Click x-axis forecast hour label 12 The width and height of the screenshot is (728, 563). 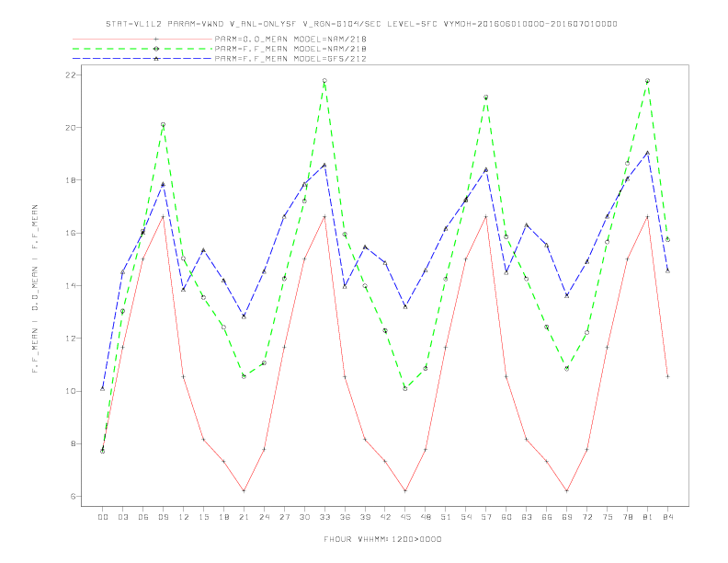[184, 517]
